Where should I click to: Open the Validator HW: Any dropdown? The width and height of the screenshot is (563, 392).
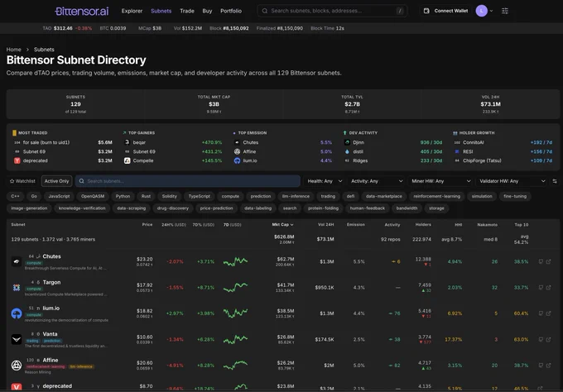pyautogui.click(x=512, y=181)
